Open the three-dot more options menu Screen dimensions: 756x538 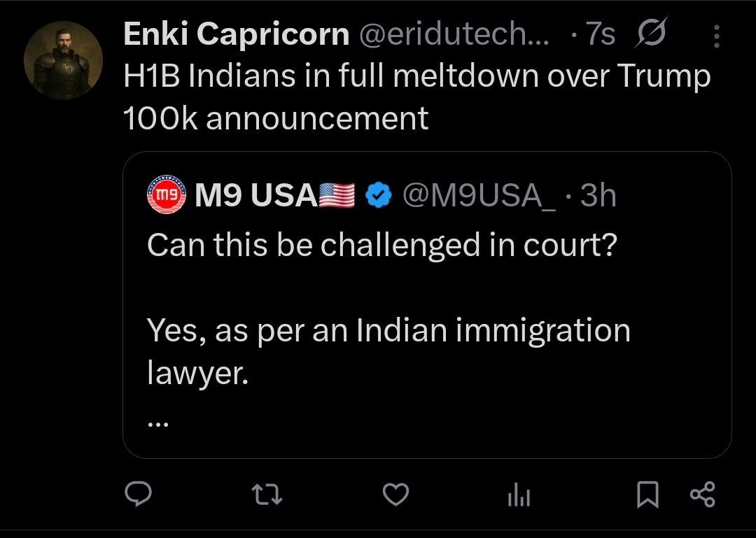tap(716, 36)
